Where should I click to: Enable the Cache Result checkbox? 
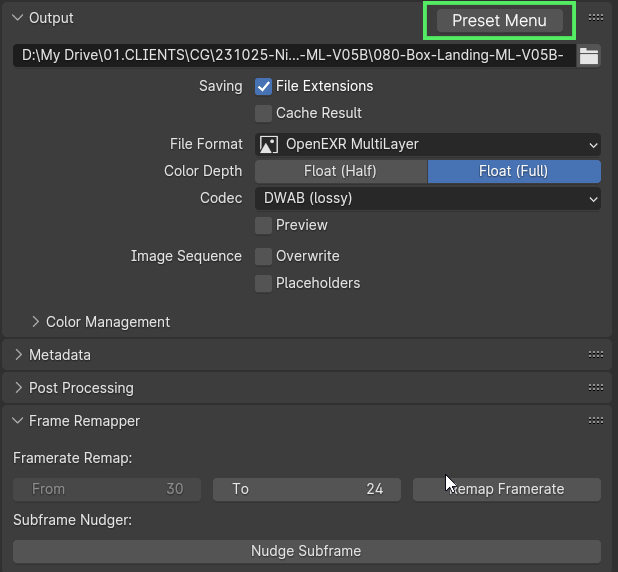(263, 114)
